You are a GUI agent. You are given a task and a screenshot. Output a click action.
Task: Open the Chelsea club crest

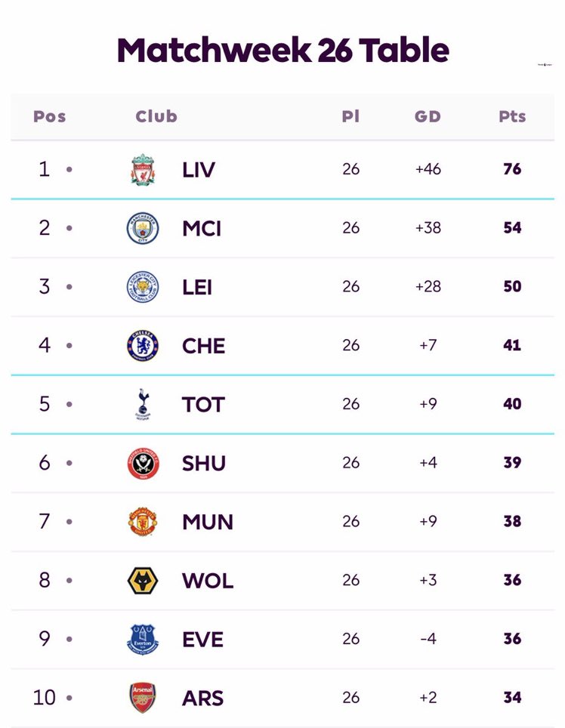point(143,345)
